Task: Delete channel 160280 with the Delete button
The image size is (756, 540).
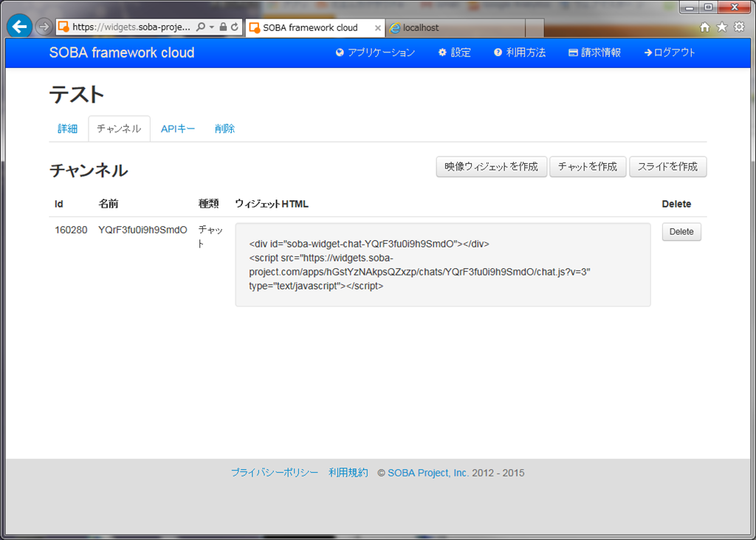Action: click(x=681, y=232)
